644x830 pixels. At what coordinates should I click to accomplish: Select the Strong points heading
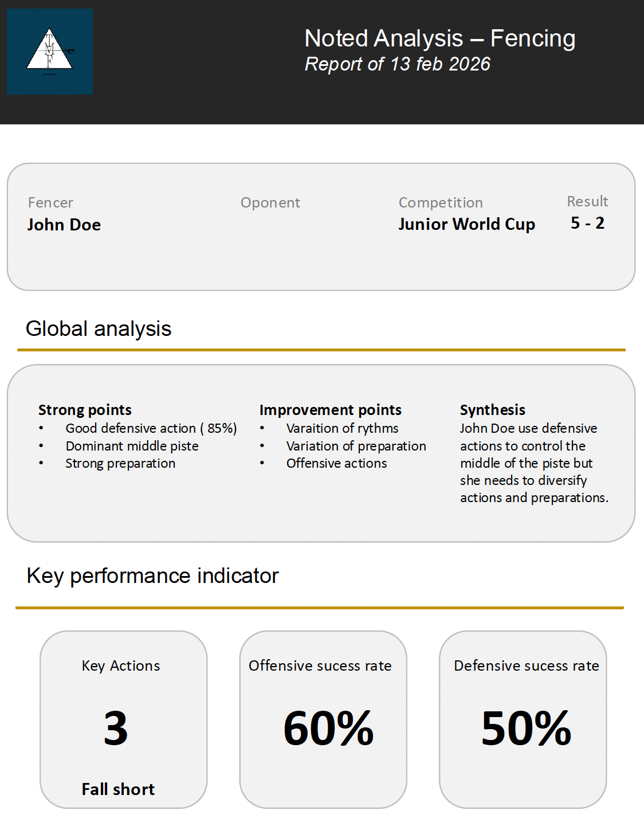(85, 410)
